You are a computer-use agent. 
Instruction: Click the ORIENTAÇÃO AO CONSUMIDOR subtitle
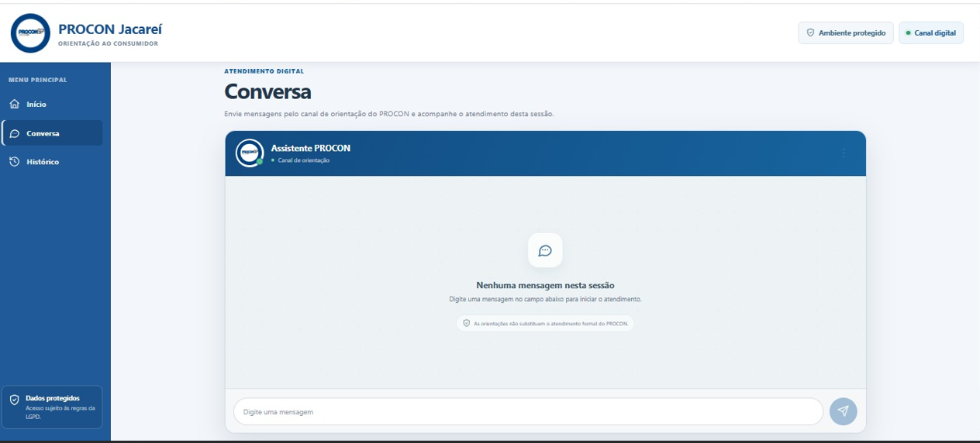click(108, 44)
